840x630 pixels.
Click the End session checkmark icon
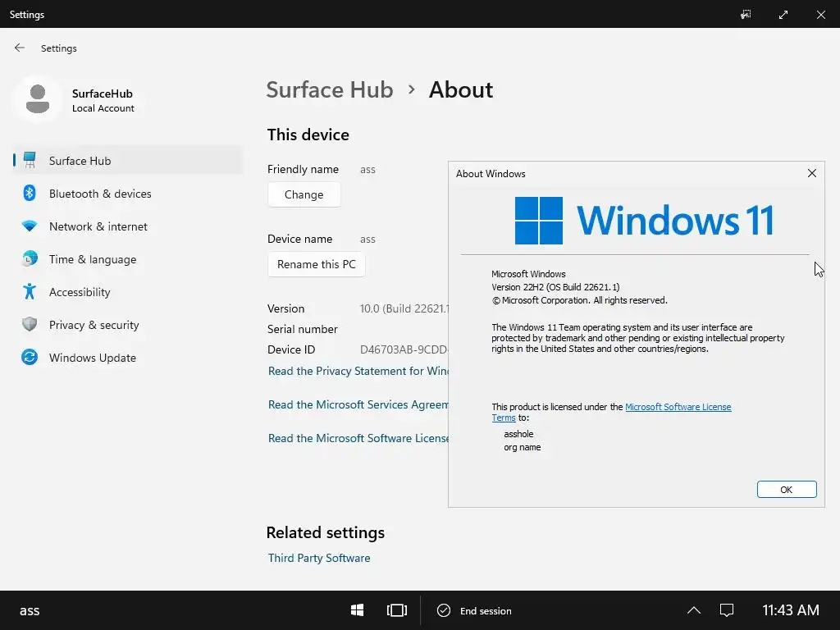444,610
